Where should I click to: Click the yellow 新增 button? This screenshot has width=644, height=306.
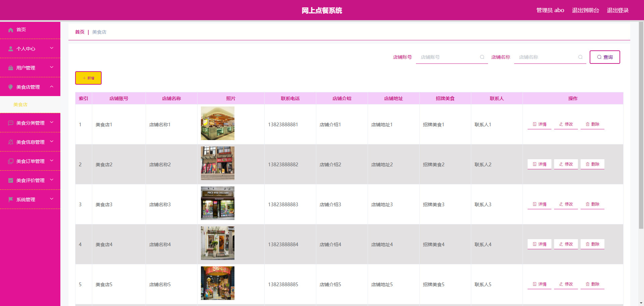(x=88, y=78)
